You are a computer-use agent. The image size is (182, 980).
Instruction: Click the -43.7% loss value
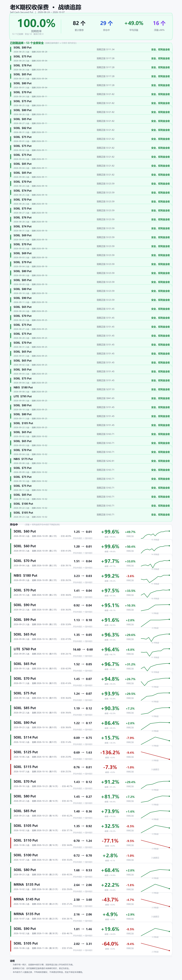[x=110, y=900]
